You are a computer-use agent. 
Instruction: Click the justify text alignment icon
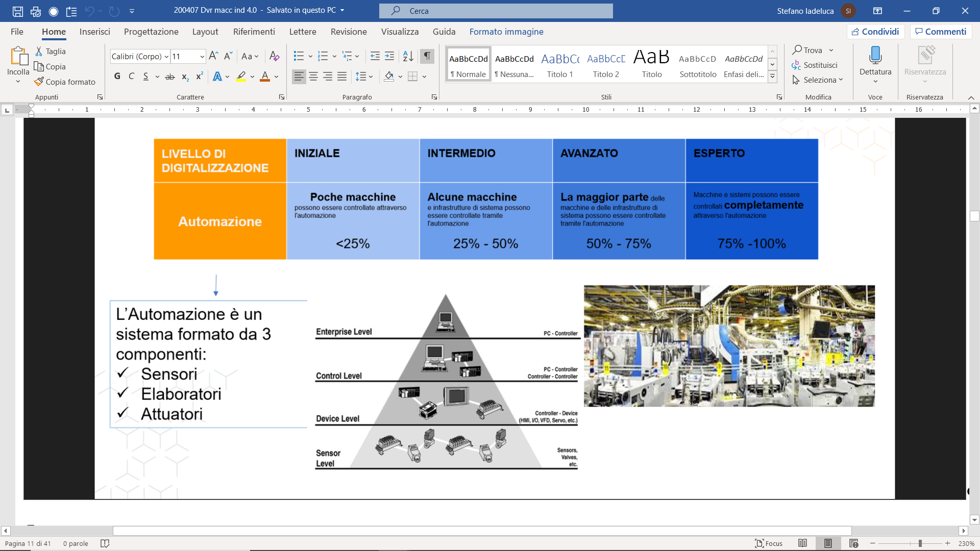click(x=342, y=77)
